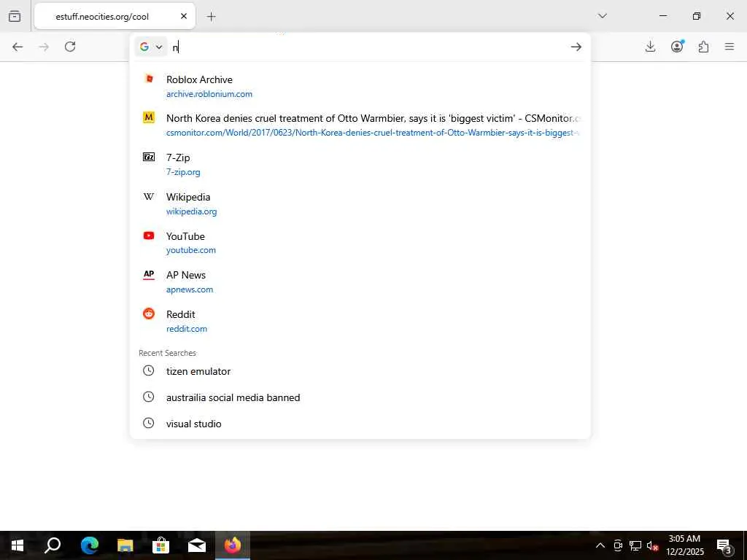The width and height of the screenshot is (747, 560).
Task: Open the Downloads panel
Action: point(650,47)
